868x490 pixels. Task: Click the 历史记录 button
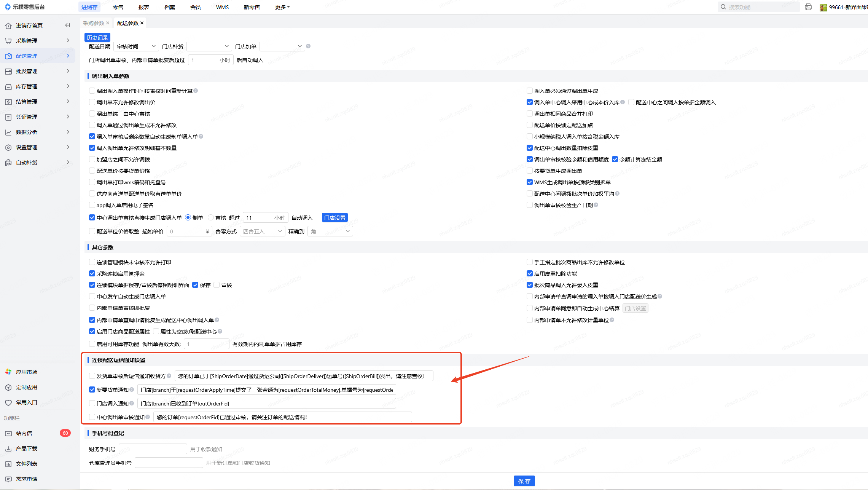click(97, 38)
